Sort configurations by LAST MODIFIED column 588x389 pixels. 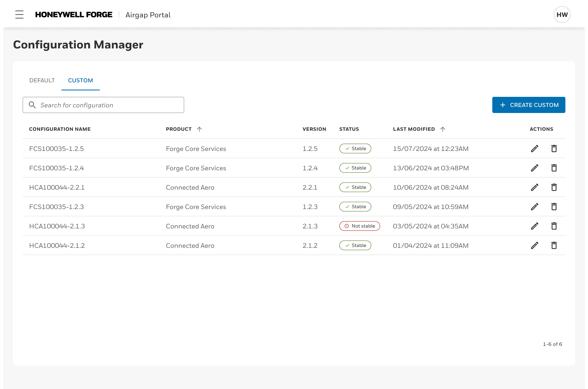tap(443, 129)
